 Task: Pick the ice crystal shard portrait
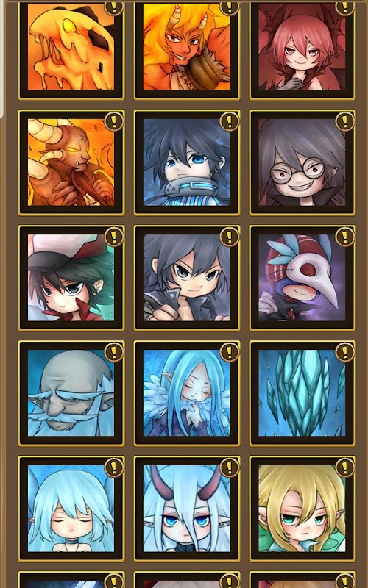pos(302,393)
